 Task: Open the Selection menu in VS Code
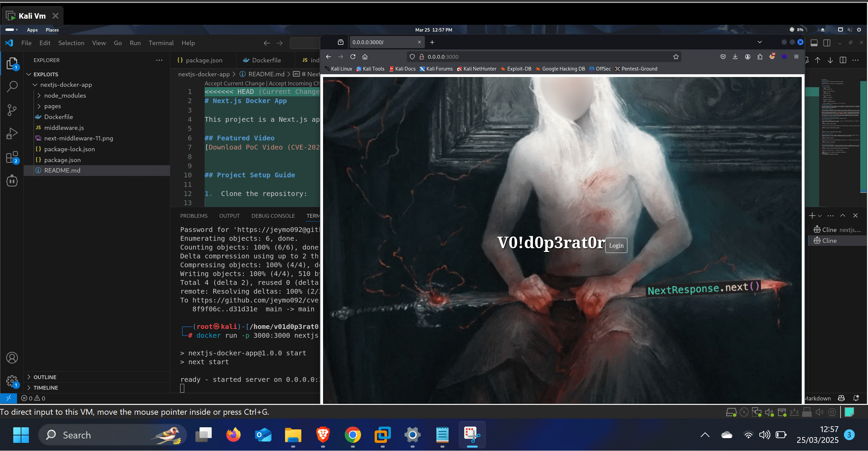(71, 43)
